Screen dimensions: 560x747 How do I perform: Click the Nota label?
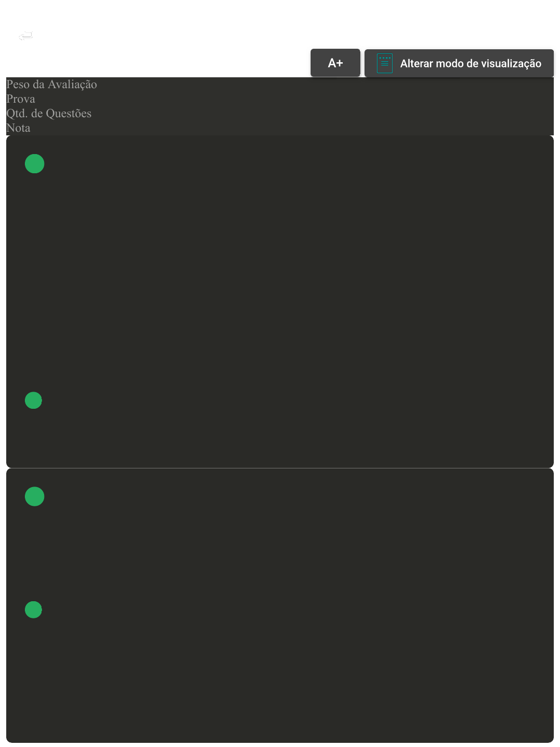18,128
